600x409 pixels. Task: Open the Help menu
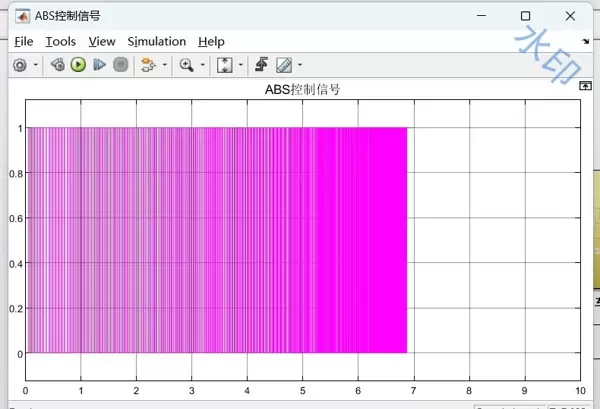(x=211, y=41)
